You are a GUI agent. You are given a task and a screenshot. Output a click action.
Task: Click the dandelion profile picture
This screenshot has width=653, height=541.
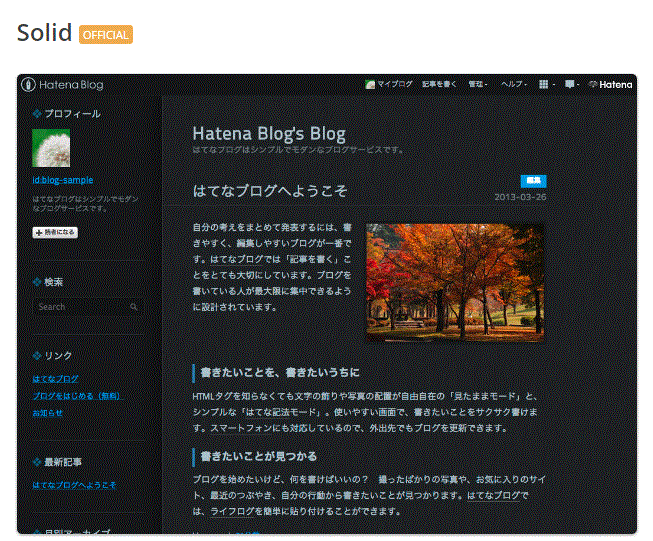coord(51,148)
